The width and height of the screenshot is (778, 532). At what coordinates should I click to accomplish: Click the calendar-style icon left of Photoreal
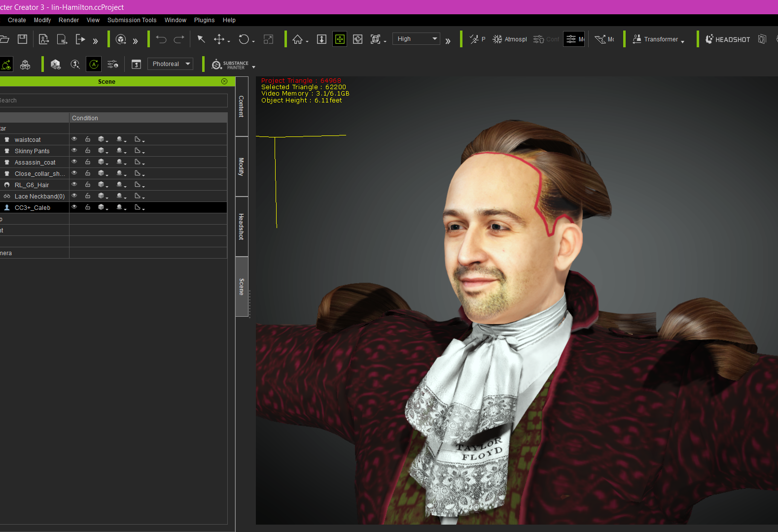(137, 64)
